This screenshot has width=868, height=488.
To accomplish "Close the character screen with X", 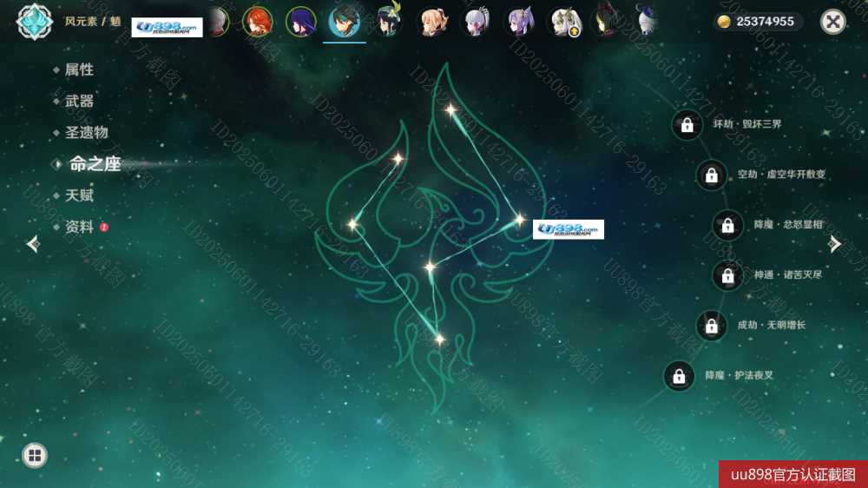I will tap(832, 23).
